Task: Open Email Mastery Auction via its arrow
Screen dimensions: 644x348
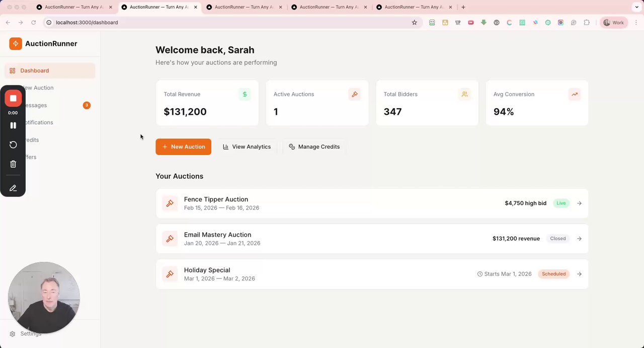Action: click(x=579, y=239)
